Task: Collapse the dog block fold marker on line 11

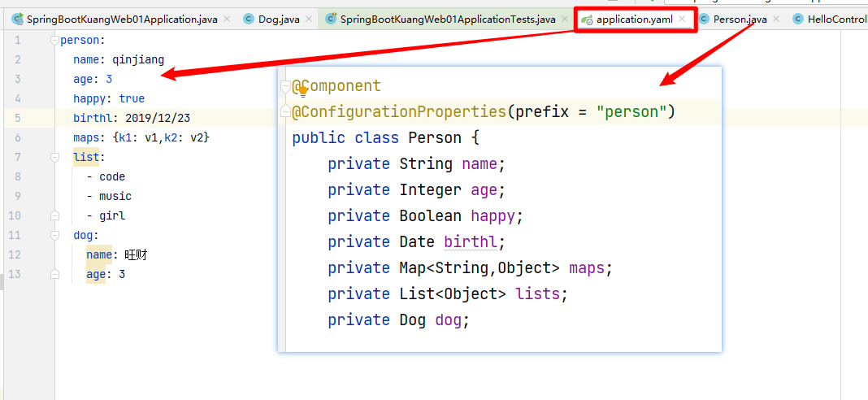Action: click(x=54, y=236)
